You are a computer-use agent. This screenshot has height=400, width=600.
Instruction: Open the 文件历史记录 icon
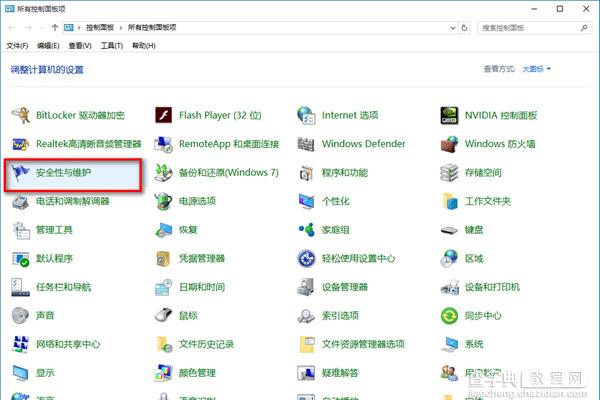tap(164, 344)
